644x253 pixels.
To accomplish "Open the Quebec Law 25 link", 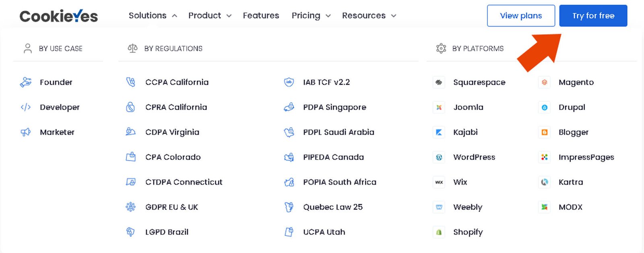I will tap(333, 207).
